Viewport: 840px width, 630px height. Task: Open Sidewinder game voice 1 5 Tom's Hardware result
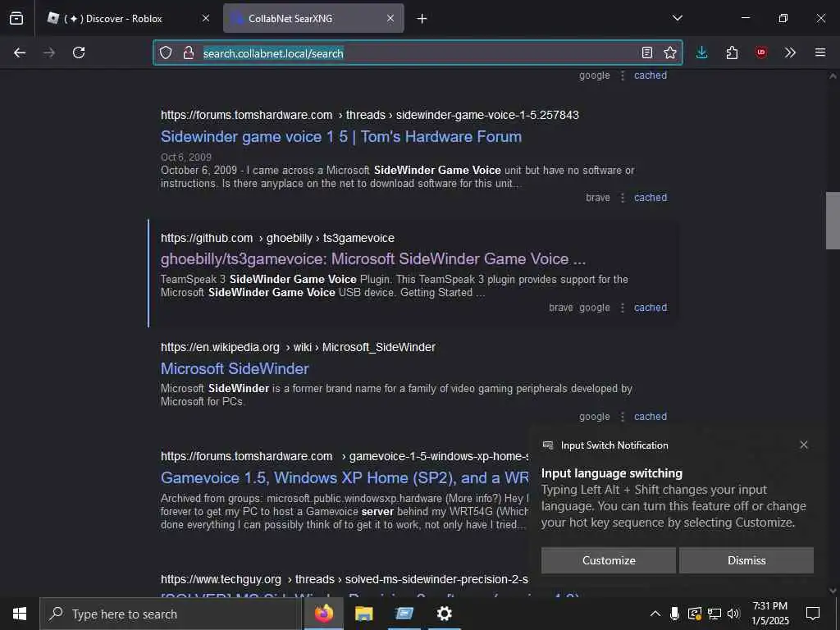pos(341,137)
